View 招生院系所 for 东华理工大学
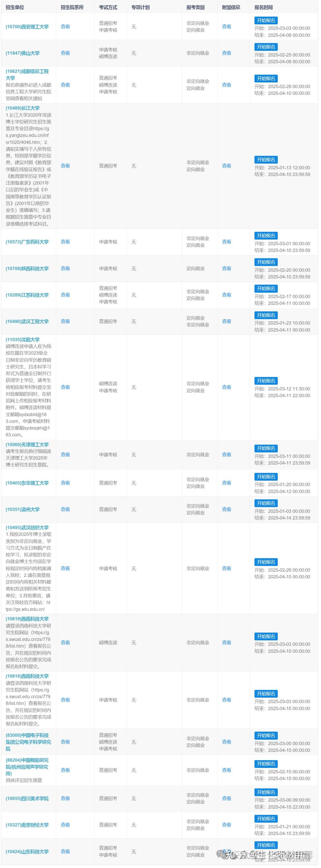321x868 pixels. [x=65, y=483]
